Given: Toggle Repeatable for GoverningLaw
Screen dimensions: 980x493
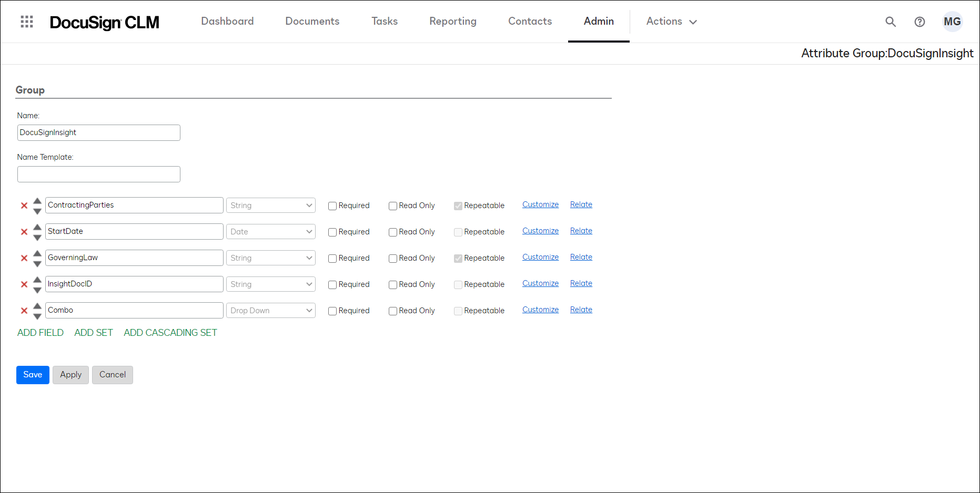Looking at the screenshot, I should [x=458, y=259].
